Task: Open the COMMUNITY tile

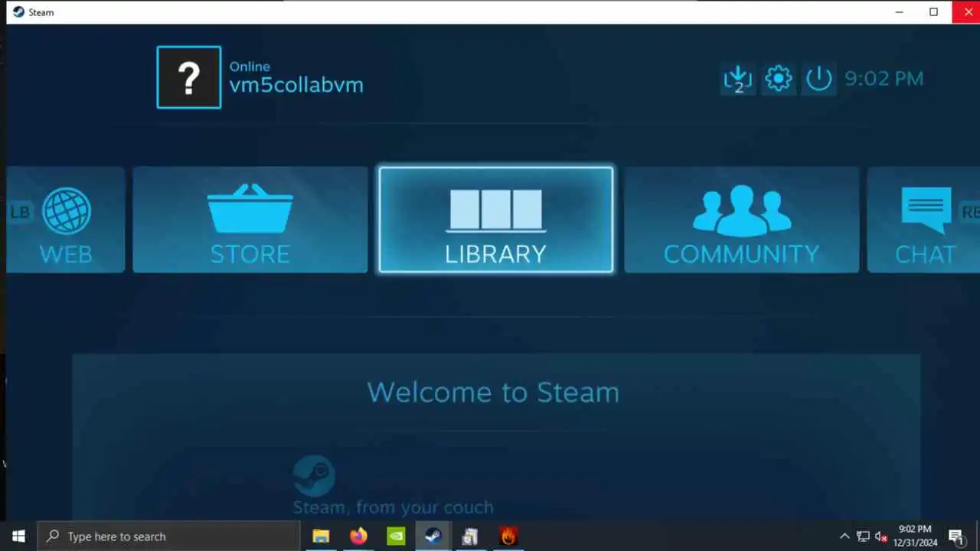Action: click(x=741, y=220)
